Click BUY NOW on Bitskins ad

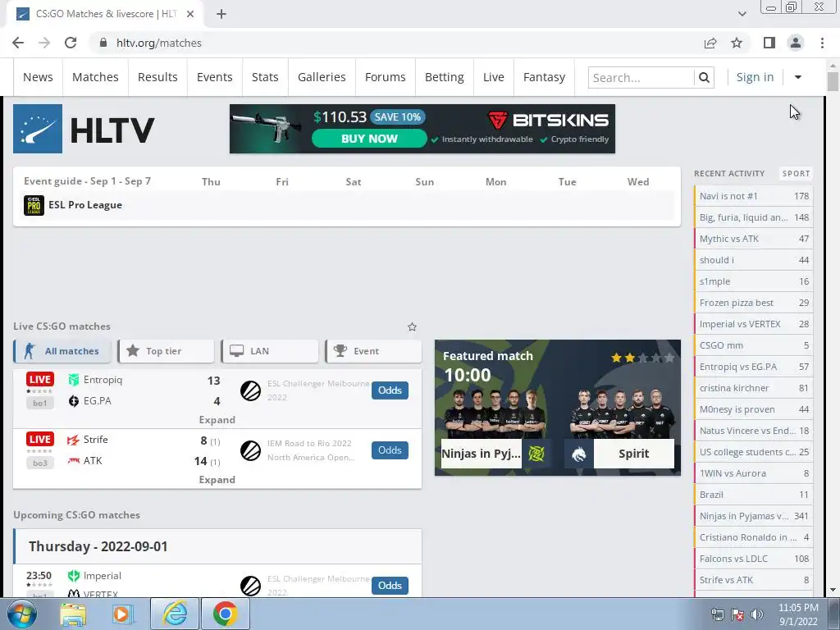pyautogui.click(x=369, y=139)
